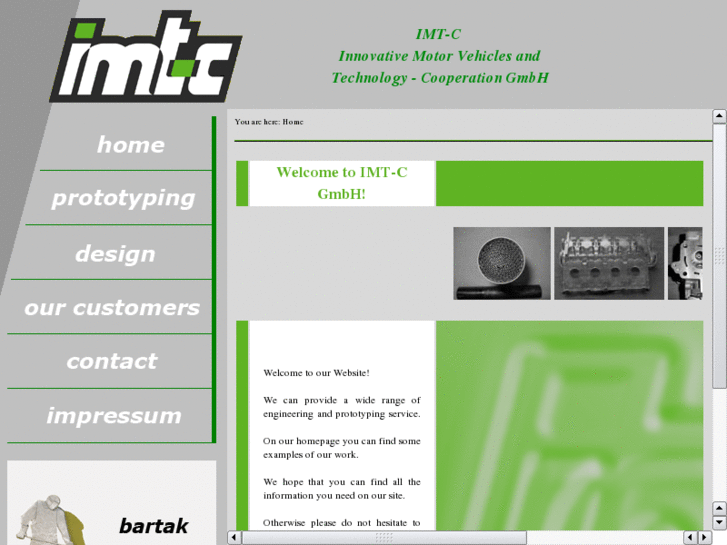Viewport: 727px width, 545px height.
Task: Click the up arrow at the vertical scrollbar bottom
Action: [719, 508]
